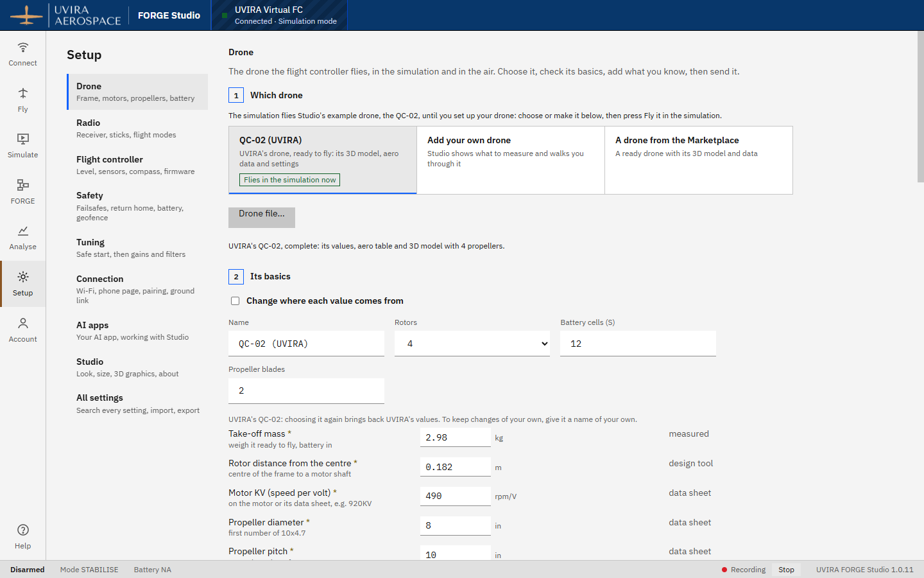Image resolution: width=924 pixels, height=578 pixels.
Task: Click the Disarmed status text
Action: coord(28,570)
